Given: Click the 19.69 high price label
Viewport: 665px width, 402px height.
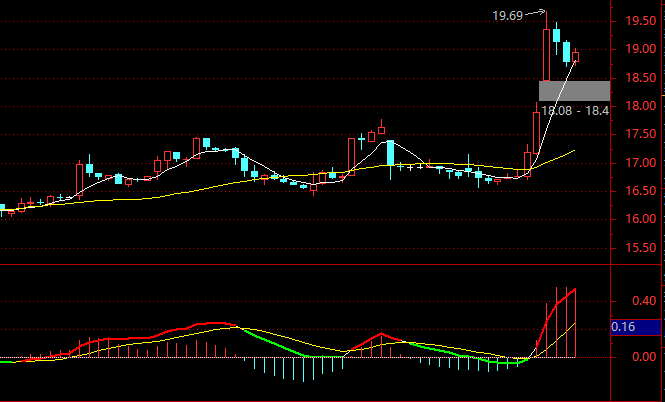Looking at the screenshot, I should (507, 15).
